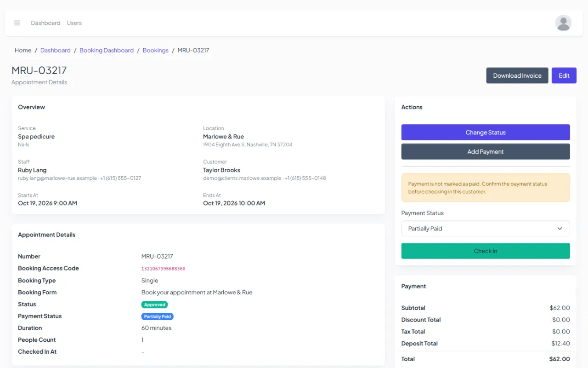The width and height of the screenshot is (588, 368).
Task: Click Change Status button
Action: pos(486,132)
